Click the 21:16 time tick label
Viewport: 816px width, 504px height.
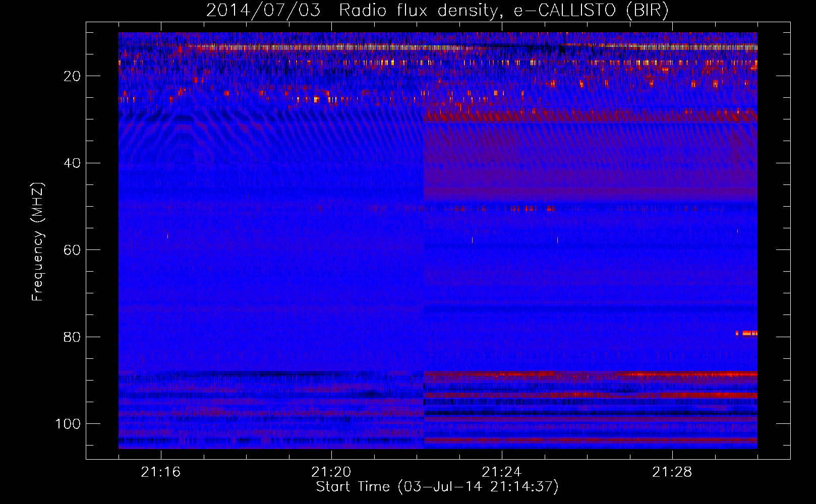click(161, 472)
